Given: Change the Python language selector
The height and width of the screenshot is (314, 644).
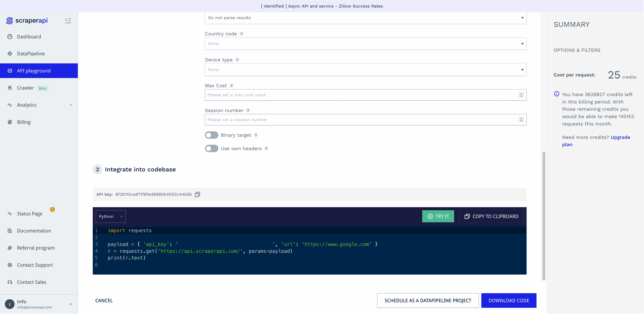Looking at the screenshot, I should point(110,216).
